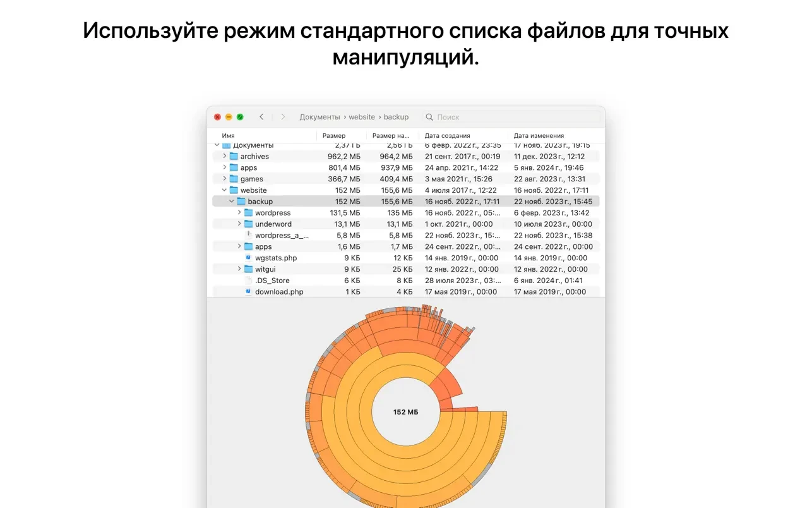Click the 152 МБ center of sunburst chart
Viewport: 812px width, 508px height.
tap(405, 412)
